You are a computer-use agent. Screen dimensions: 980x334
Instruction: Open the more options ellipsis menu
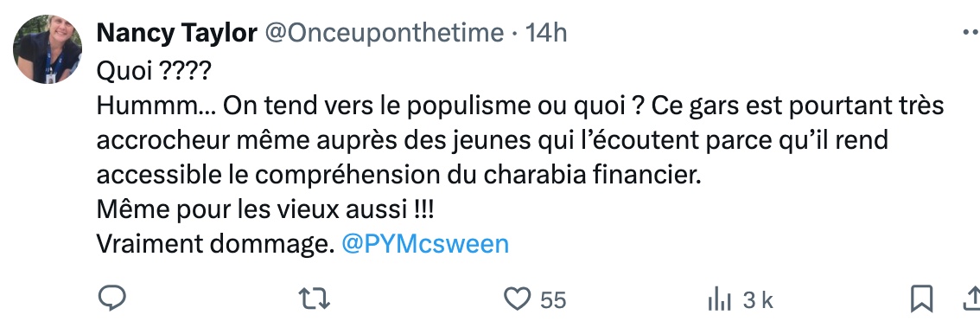(971, 33)
